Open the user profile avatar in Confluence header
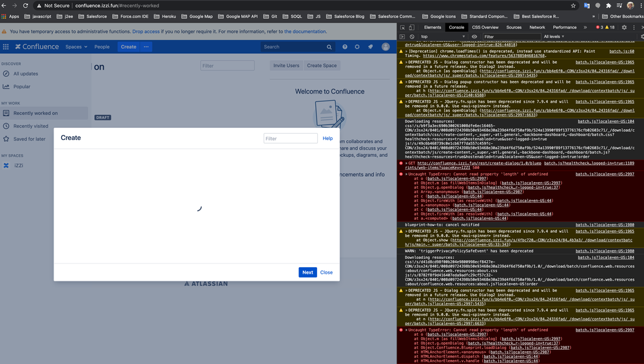The height and width of the screenshot is (364, 644). coord(385,47)
